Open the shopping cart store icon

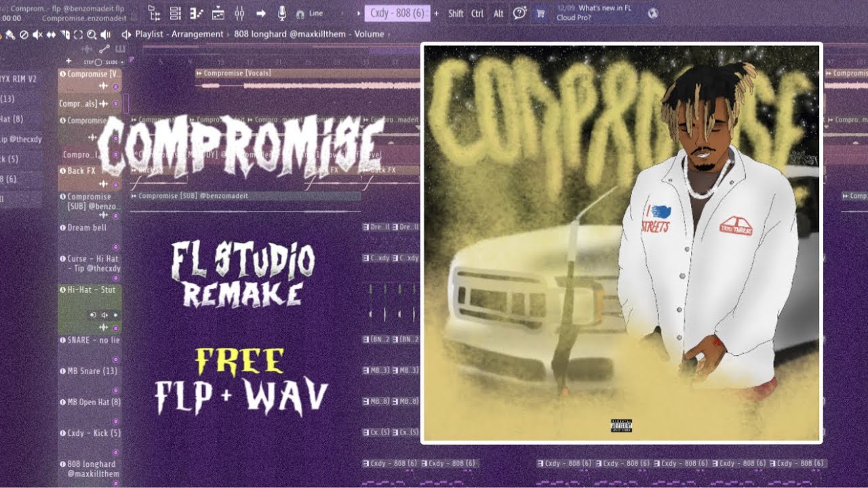(x=540, y=13)
